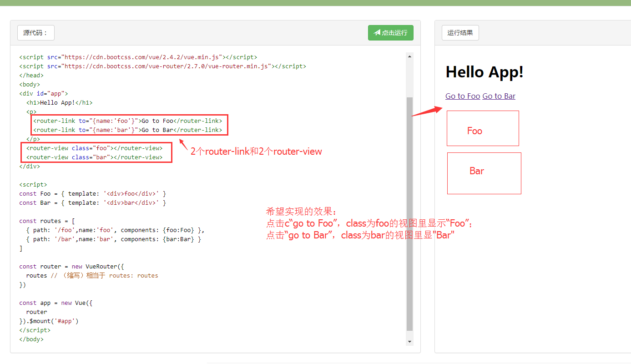Click the router-view class="foo" code line
This screenshot has width=631, height=364.
click(x=94, y=148)
